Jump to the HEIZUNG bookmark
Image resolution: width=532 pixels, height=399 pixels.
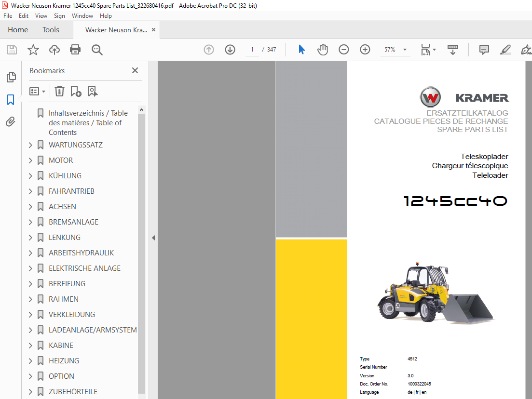click(64, 361)
